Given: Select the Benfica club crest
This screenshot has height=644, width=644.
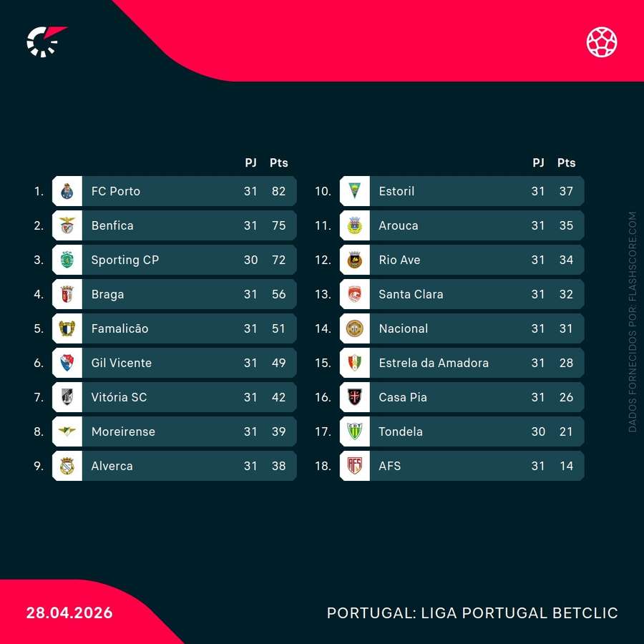Looking at the screenshot, I should point(67,225).
